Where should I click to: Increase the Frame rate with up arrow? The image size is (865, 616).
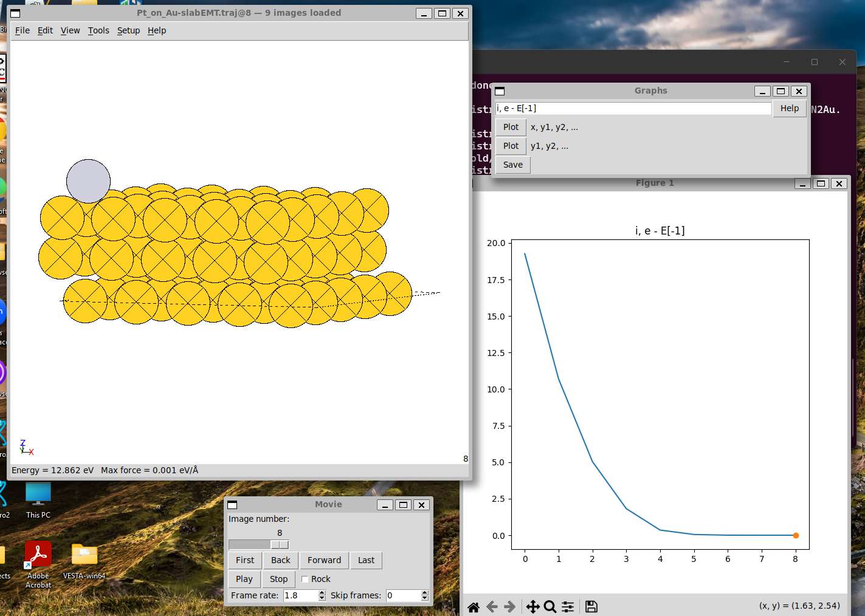coord(322,593)
